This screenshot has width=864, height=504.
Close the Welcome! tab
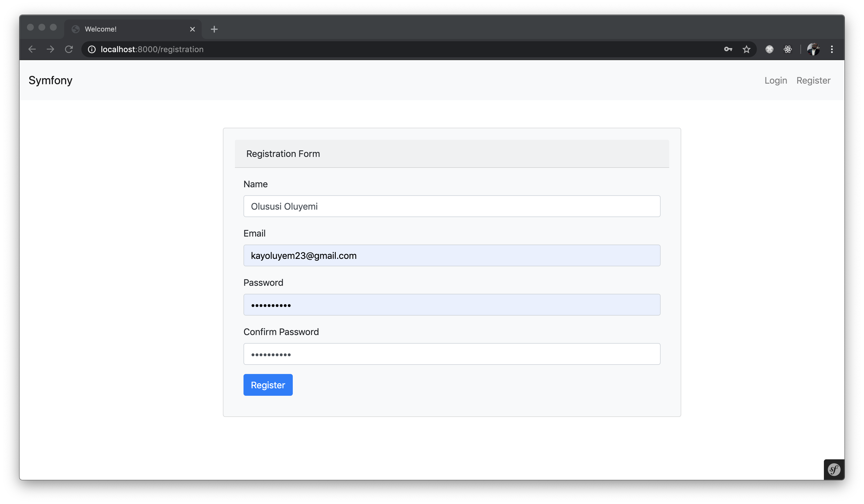click(x=192, y=29)
